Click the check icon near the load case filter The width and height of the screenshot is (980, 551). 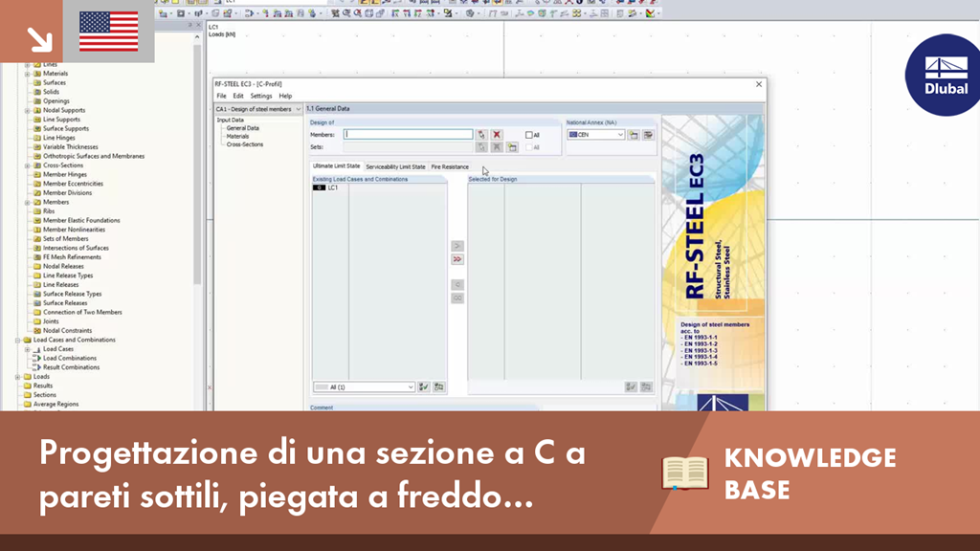[x=424, y=386]
